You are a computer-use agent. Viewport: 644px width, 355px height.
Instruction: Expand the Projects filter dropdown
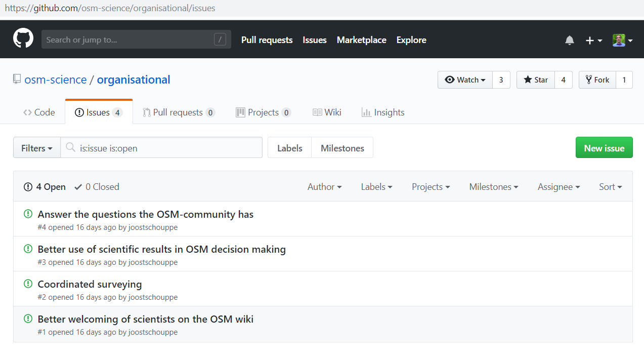431,187
